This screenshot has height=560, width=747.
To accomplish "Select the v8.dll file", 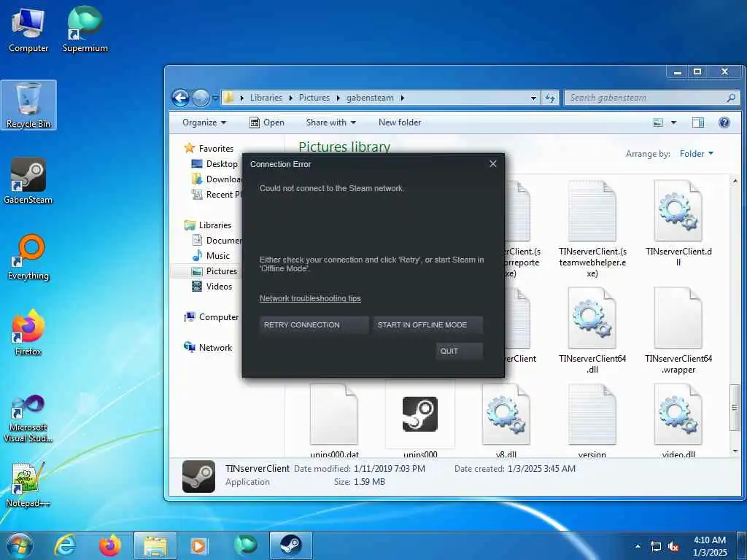I will (506, 420).
